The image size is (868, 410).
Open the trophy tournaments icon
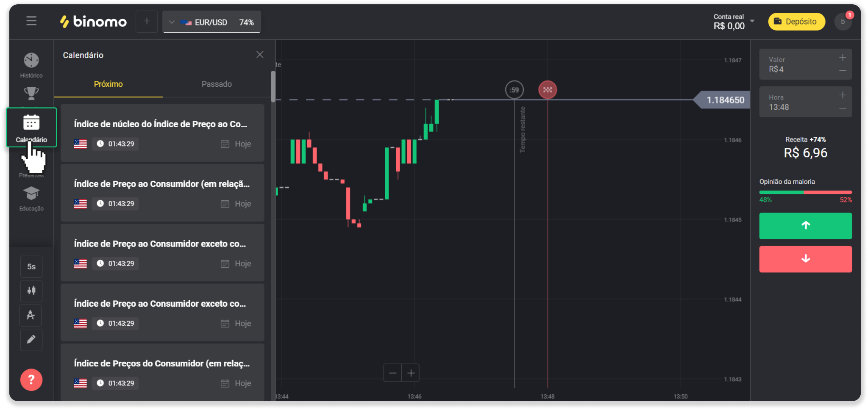coord(31,93)
